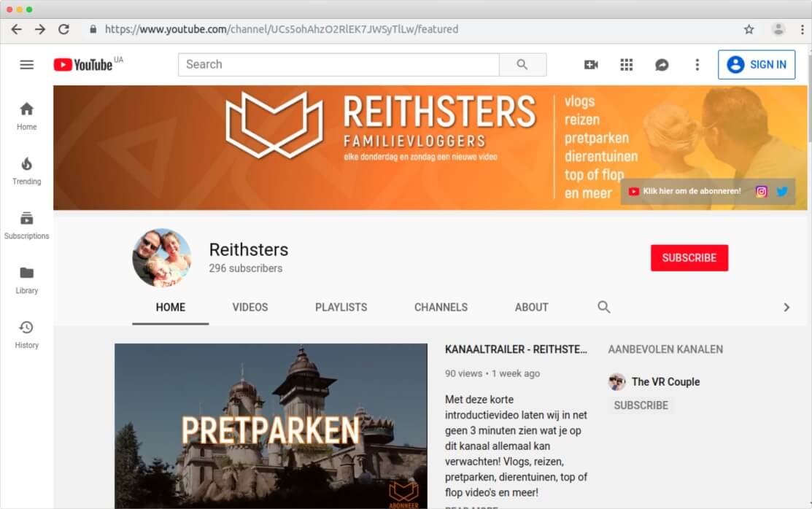Open the create video camera icon

pyautogui.click(x=591, y=65)
